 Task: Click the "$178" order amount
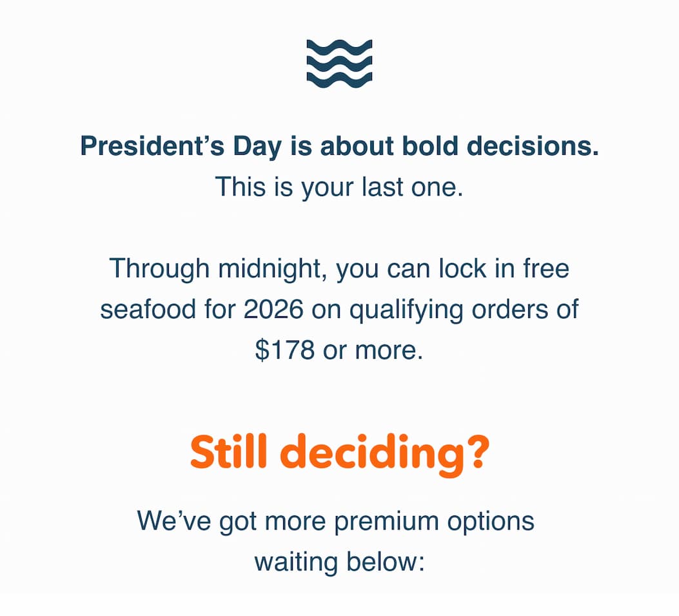(x=284, y=350)
